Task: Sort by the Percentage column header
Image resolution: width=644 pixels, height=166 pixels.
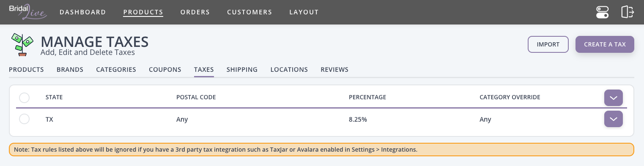Action: (367, 98)
